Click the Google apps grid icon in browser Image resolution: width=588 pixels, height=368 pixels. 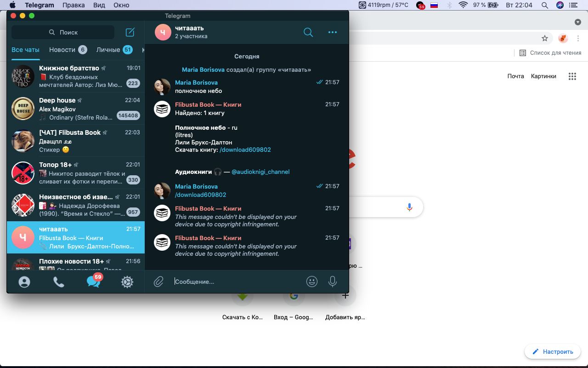click(572, 76)
